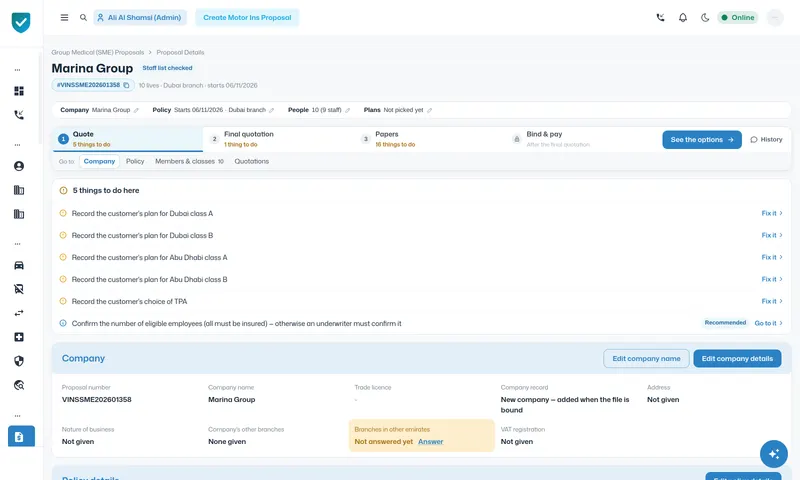Go to Policy section tab

(x=135, y=161)
